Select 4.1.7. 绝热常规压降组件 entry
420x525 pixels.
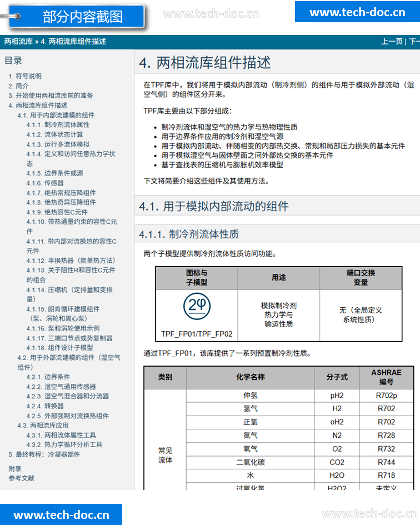click(x=61, y=193)
